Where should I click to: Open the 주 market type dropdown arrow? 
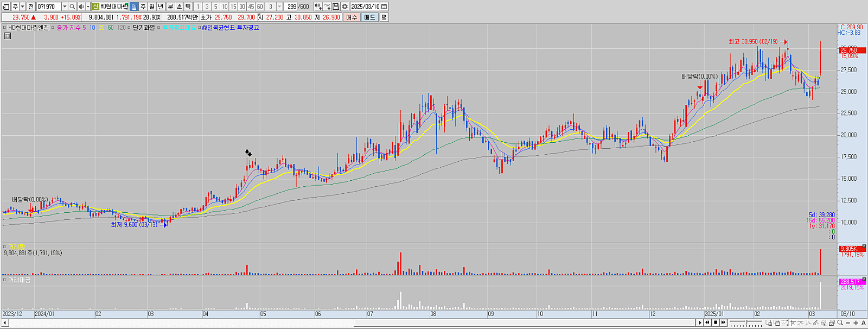coord(22,7)
